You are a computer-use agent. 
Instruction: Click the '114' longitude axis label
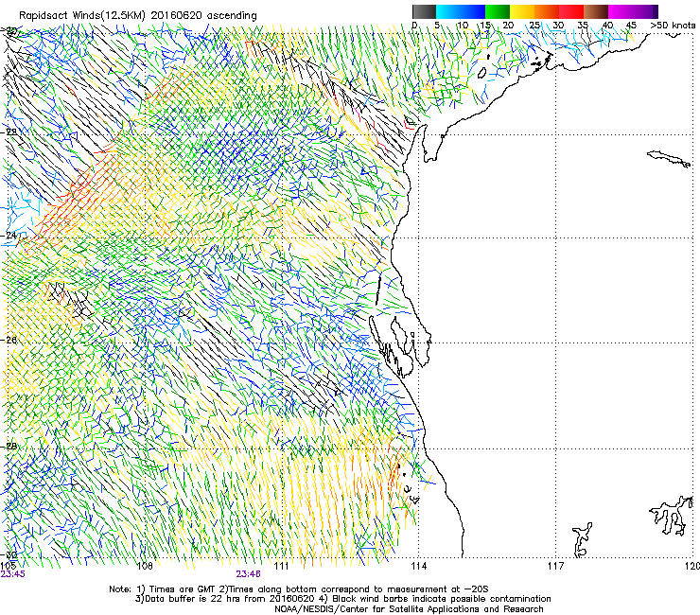pyautogui.click(x=418, y=566)
